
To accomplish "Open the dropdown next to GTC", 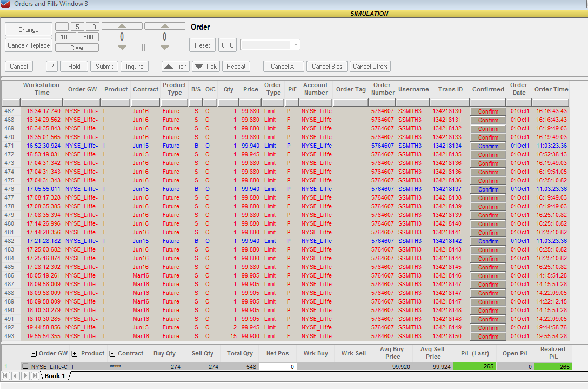I will click(296, 45).
